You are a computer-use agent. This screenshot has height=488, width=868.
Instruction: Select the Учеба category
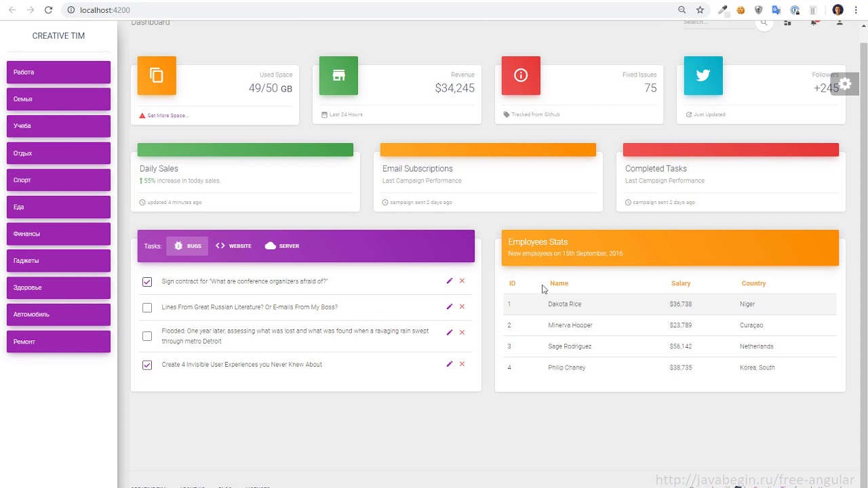point(58,126)
